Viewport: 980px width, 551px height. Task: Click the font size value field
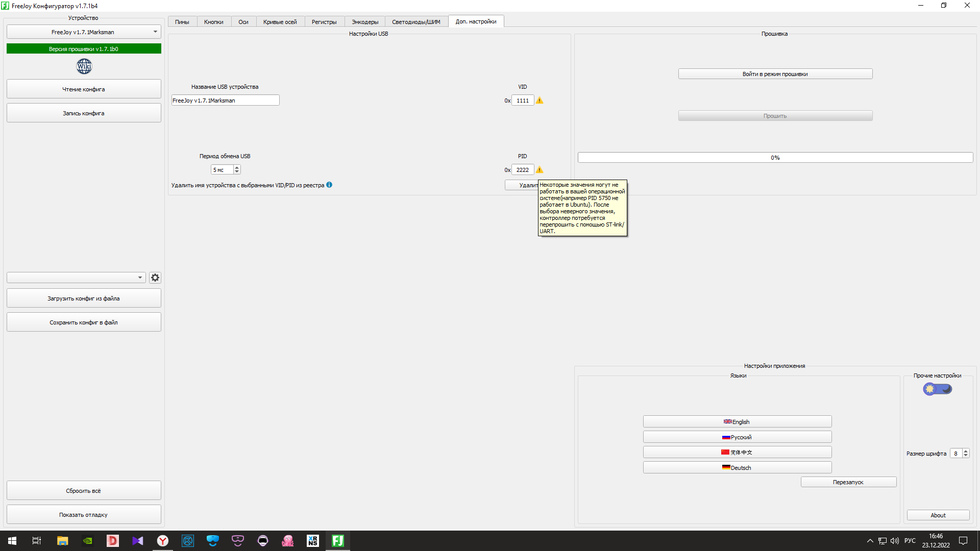(x=956, y=454)
